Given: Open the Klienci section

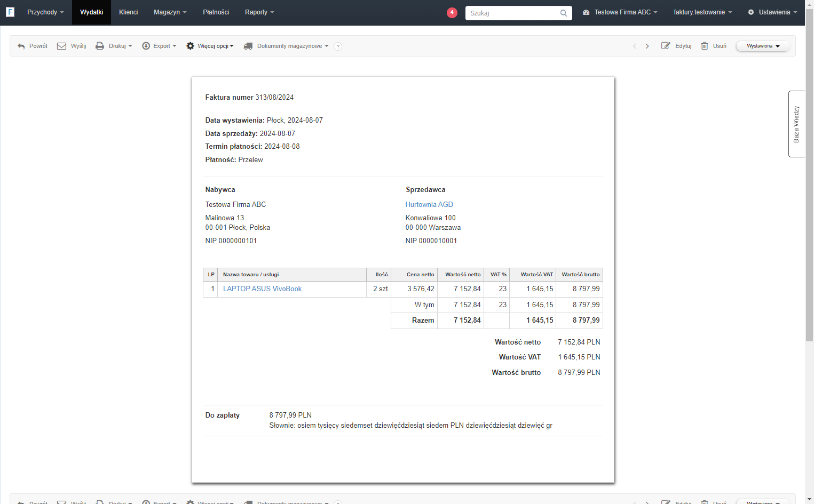Looking at the screenshot, I should click(x=129, y=12).
